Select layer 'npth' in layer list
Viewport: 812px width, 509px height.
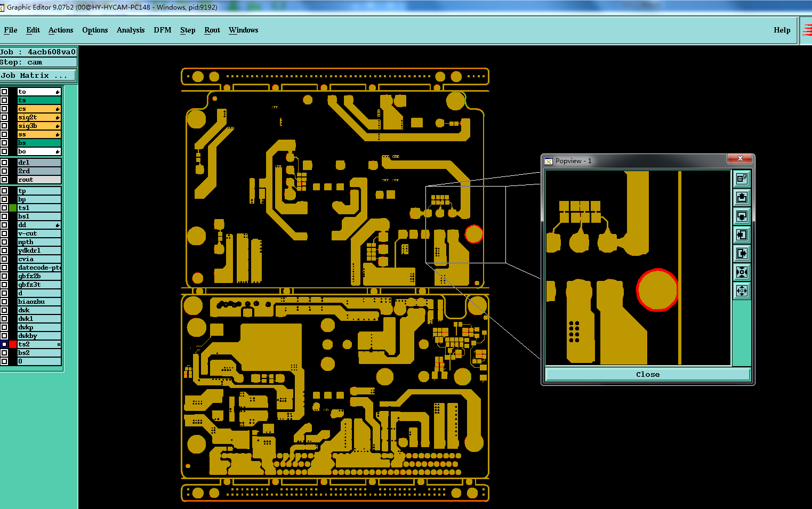pyautogui.click(x=39, y=243)
